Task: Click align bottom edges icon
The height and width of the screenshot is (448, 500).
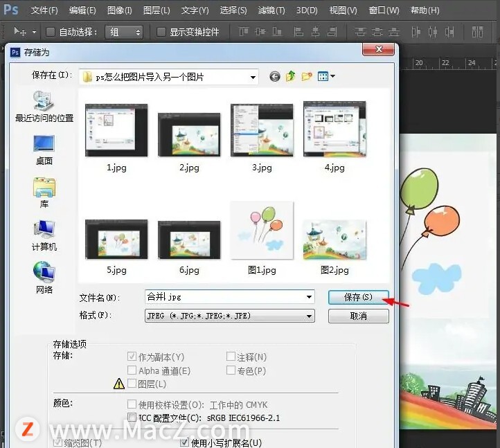Action: tap(277, 32)
